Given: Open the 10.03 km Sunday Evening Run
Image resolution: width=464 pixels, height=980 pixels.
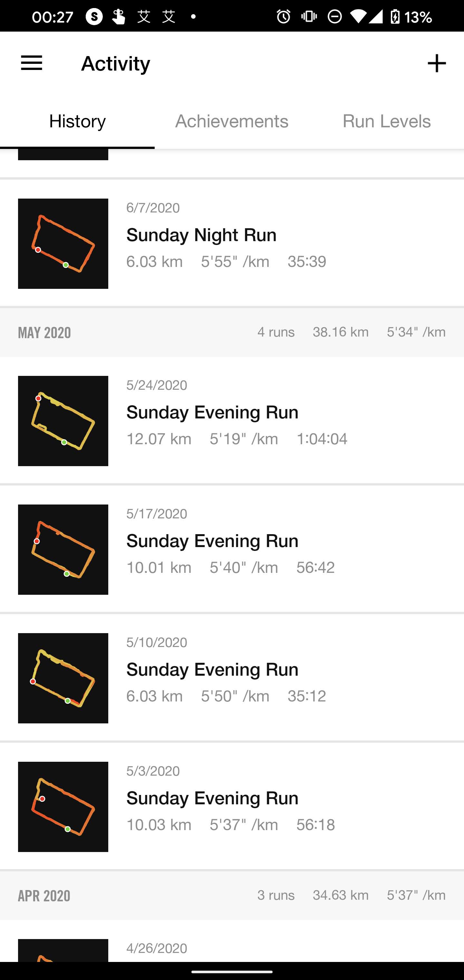Looking at the screenshot, I should [212, 798].
